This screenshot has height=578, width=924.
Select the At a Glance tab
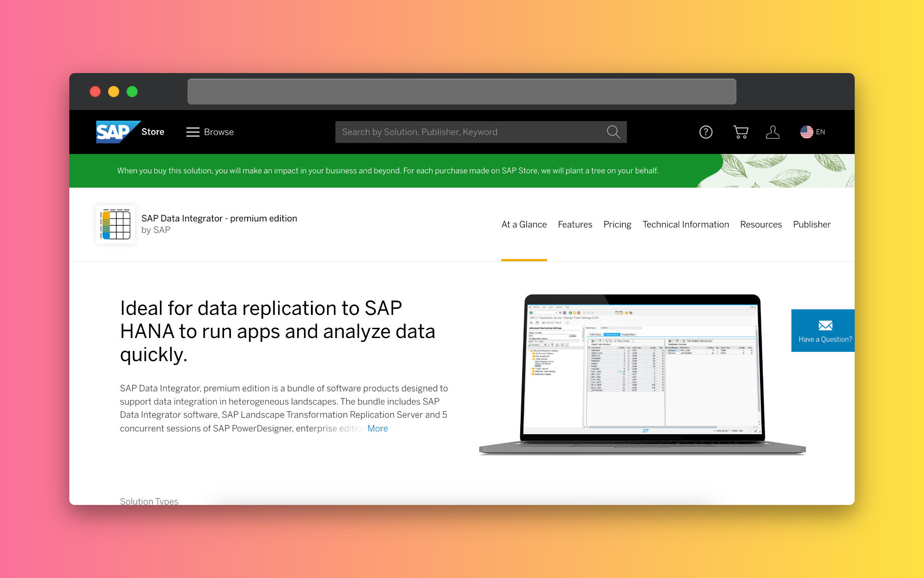tap(524, 225)
